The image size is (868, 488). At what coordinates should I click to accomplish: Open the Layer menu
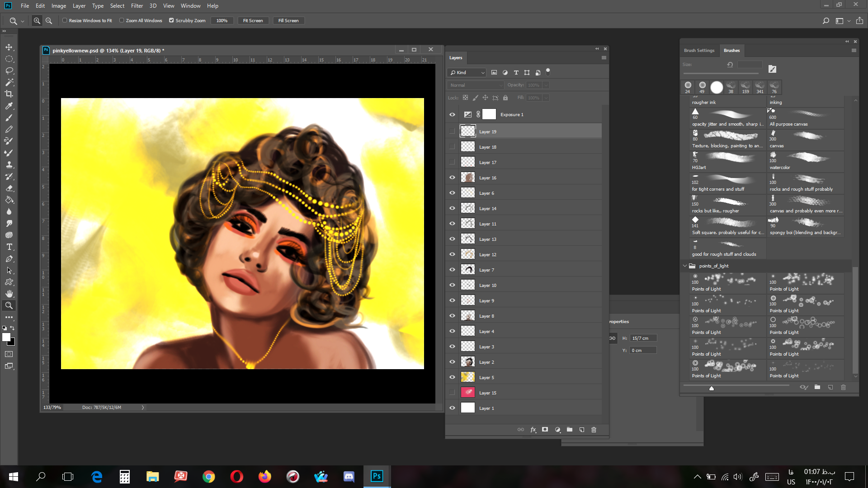point(79,6)
